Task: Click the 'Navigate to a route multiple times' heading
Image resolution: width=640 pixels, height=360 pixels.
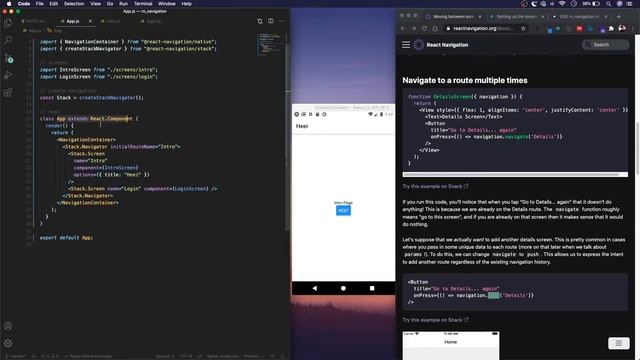Action: 465,80
